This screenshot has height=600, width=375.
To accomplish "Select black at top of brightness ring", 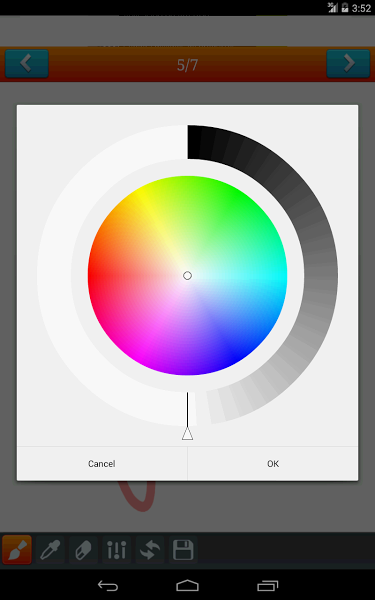I will 194,142.
